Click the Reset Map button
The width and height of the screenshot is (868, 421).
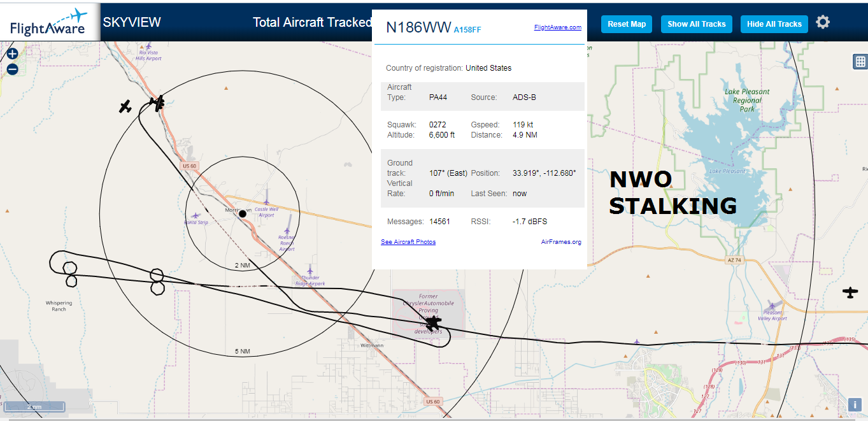[627, 24]
